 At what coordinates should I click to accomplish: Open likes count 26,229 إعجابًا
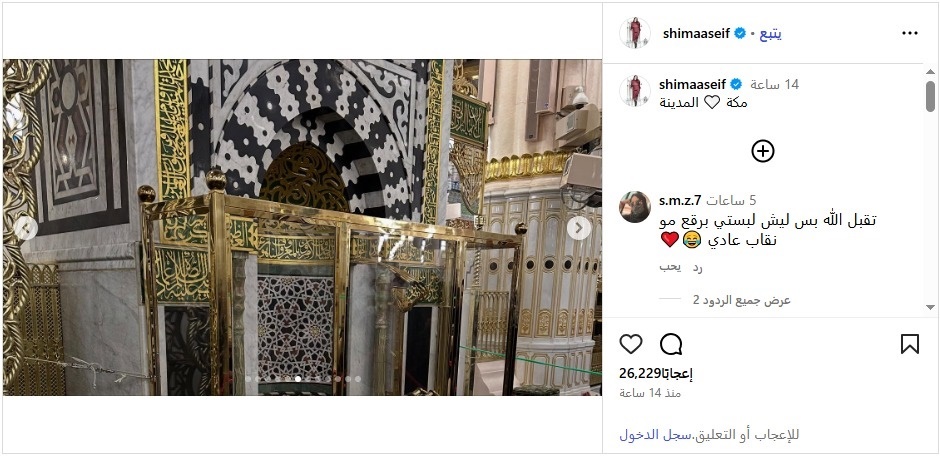[656, 374]
